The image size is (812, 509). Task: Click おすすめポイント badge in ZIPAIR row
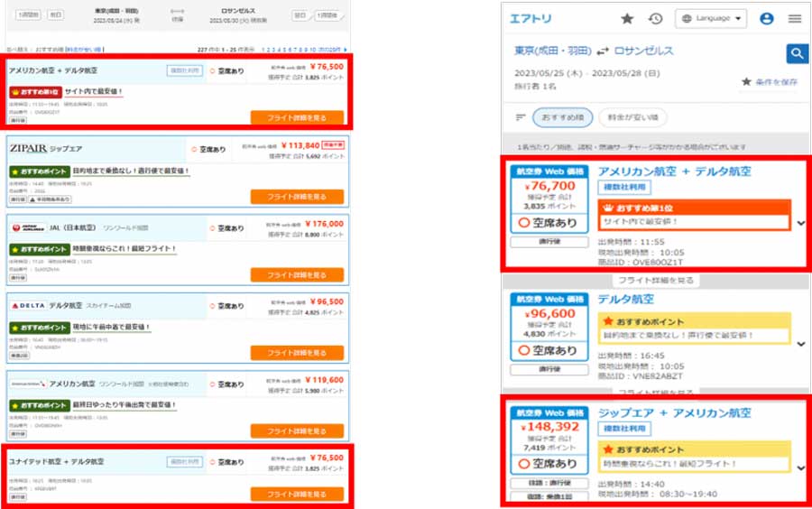[x=40, y=171]
